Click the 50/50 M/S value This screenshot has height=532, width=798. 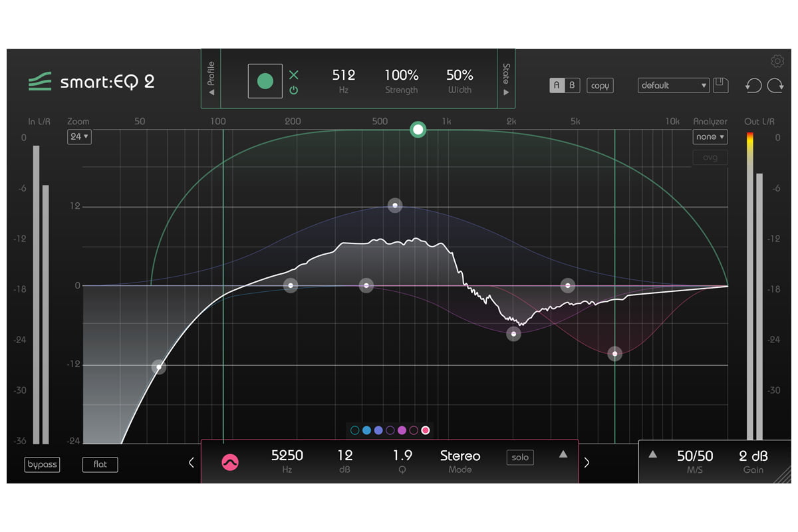[x=695, y=456]
